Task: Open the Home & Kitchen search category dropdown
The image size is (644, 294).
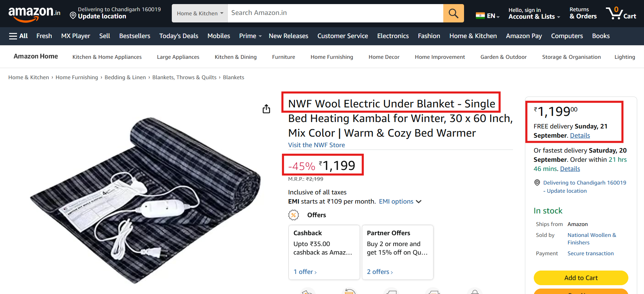Action: (200, 13)
